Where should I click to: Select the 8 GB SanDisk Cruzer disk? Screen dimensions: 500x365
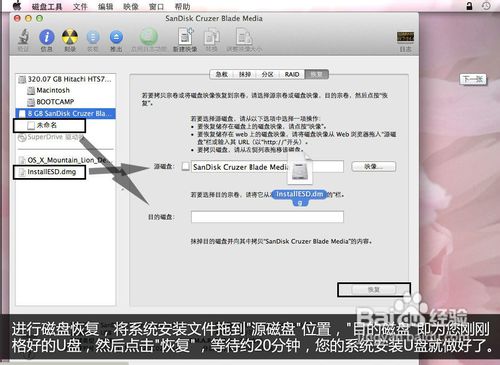[65, 113]
